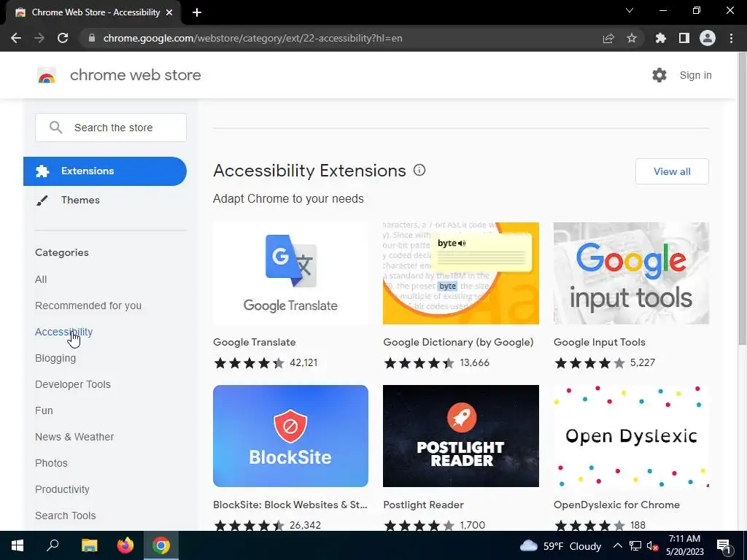Open Recommended for you category
The height and width of the screenshot is (560, 747).
[x=88, y=306]
